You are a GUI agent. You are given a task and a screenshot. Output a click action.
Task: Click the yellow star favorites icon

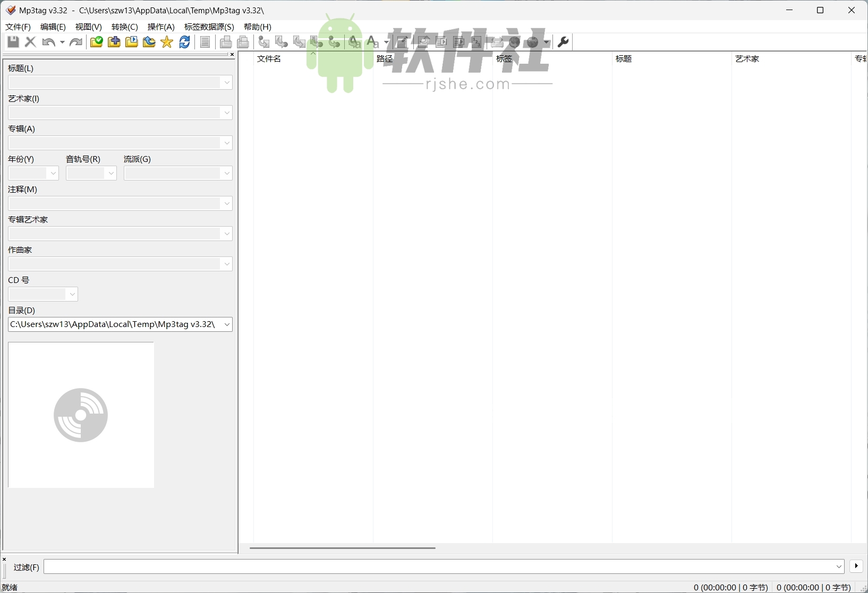(x=167, y=42)
